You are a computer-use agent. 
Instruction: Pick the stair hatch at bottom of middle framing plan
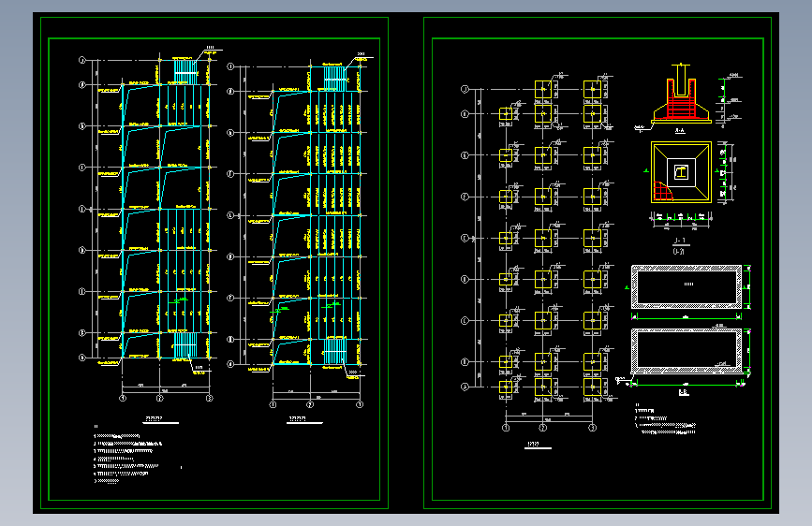click(x=334, y=352)
